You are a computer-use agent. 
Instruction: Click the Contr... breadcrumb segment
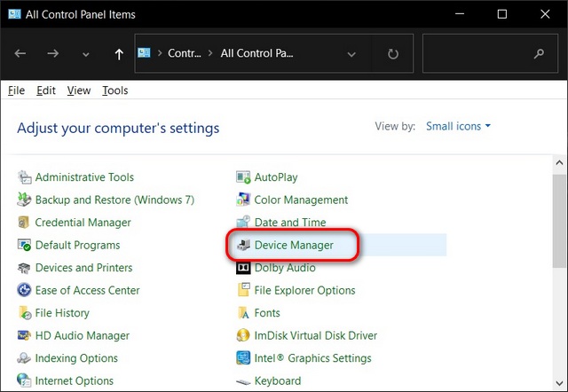point(184,53)
